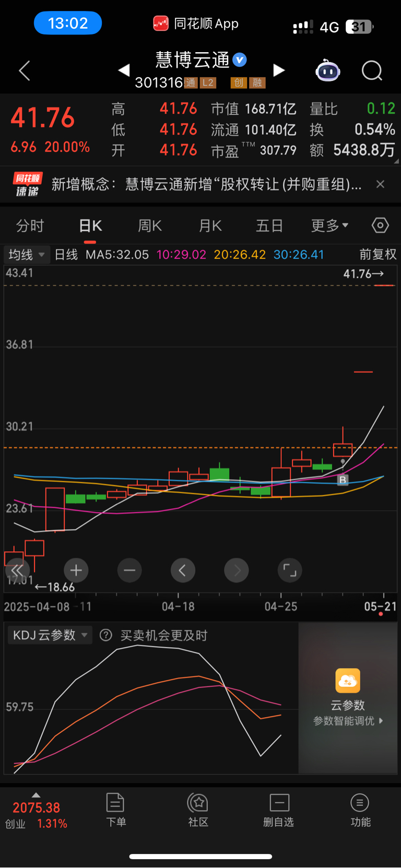Tap the 通 tag next to stock code

click(190, 82)
